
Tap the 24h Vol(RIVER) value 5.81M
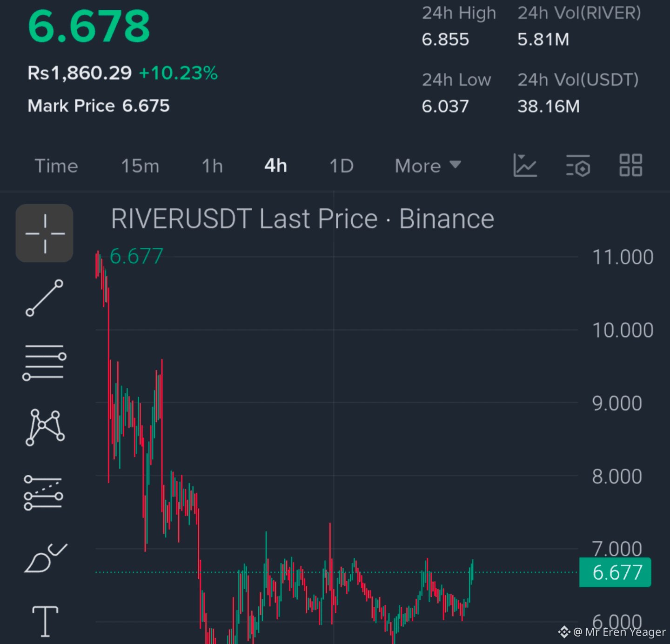[x=543, y=40]
